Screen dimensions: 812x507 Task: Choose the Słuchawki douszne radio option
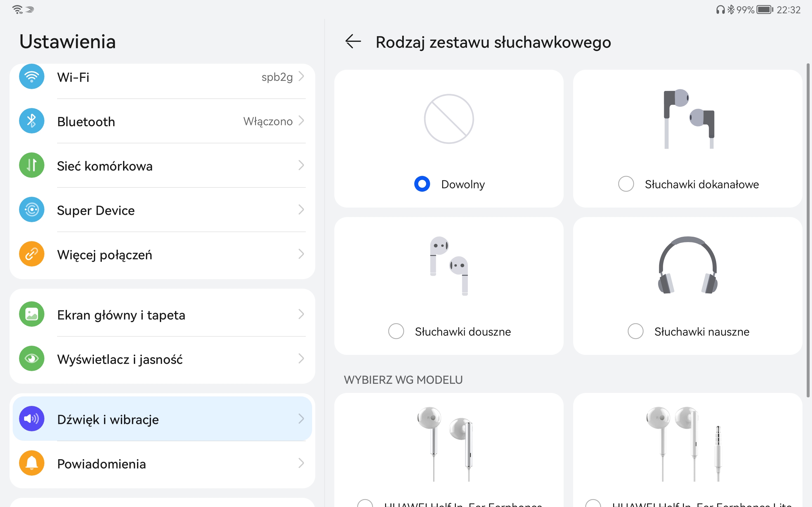tap(396, 331)
